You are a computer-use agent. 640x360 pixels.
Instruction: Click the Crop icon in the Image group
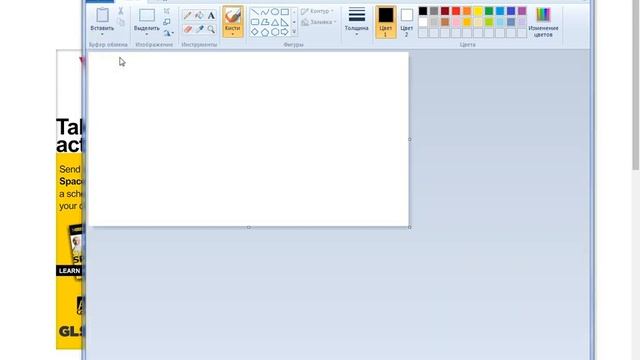click(167, 11)
